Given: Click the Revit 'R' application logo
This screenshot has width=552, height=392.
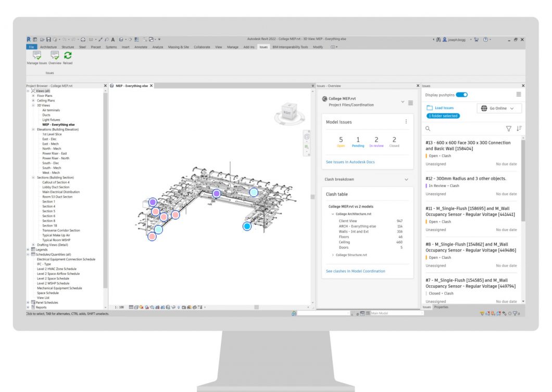Looking at the screenshot, I should [x=29, y=40].
